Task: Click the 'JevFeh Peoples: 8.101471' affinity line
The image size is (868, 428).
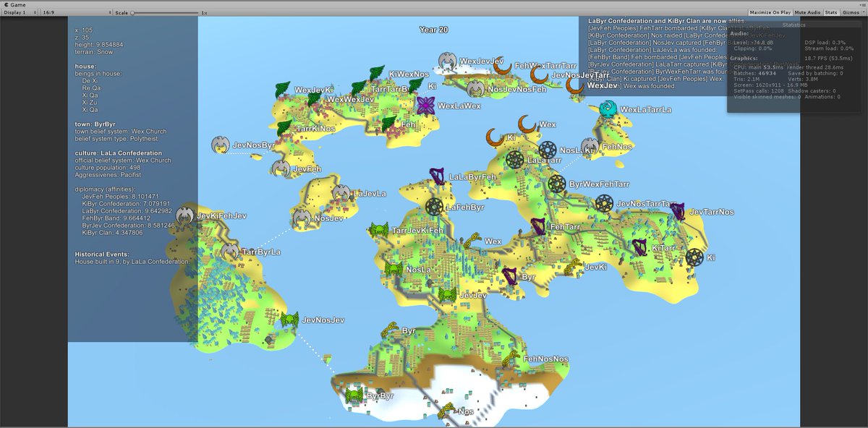Action: (x=120, y=196)
